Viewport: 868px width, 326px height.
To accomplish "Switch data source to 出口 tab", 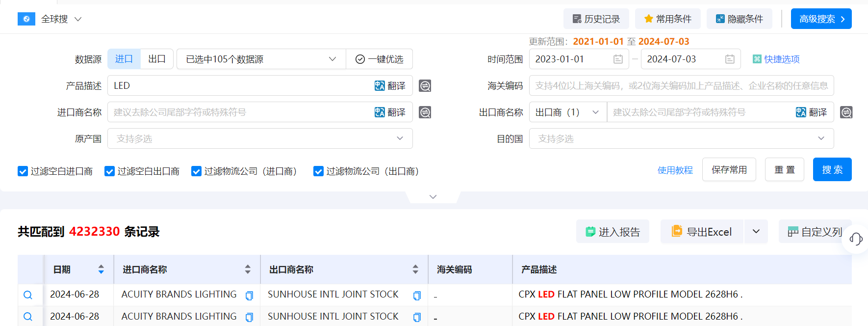I will (x=156, y=59).
